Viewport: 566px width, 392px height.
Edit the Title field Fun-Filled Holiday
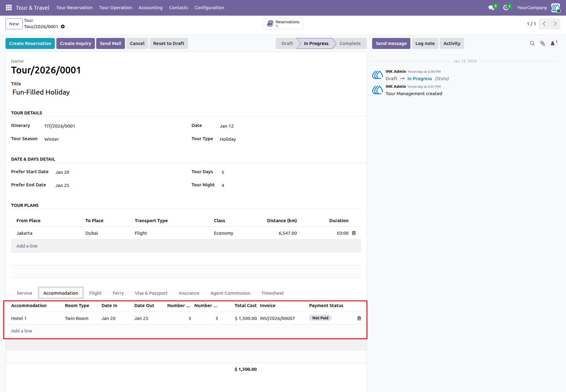click(x=41, y=92)
